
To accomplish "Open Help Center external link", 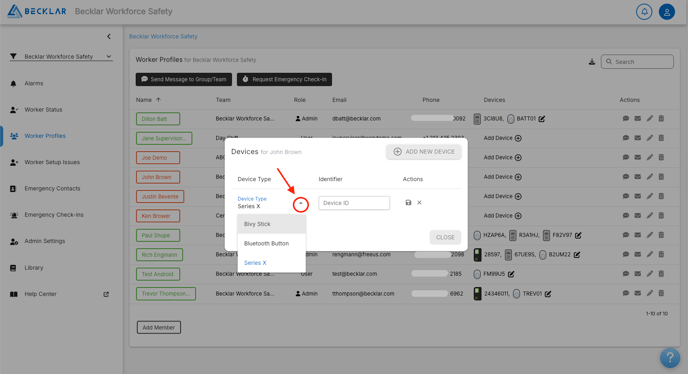I will [x=106, y=294].
